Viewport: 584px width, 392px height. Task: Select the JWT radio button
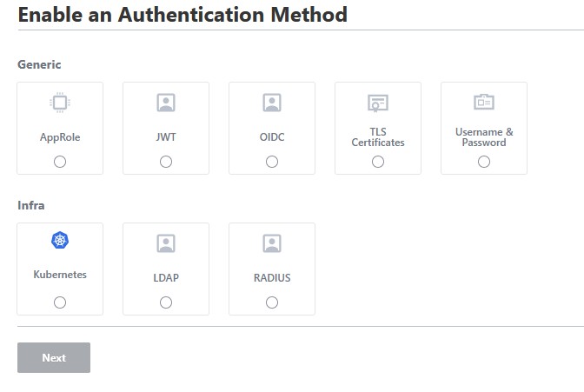click(x=166, y=162)
